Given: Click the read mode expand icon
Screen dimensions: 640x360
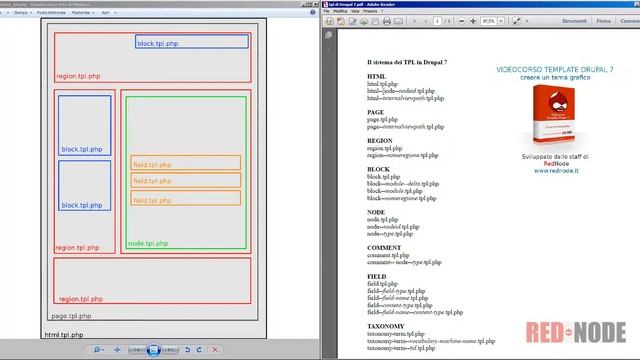Looking at the screenshot, I should tap(516, 21).
